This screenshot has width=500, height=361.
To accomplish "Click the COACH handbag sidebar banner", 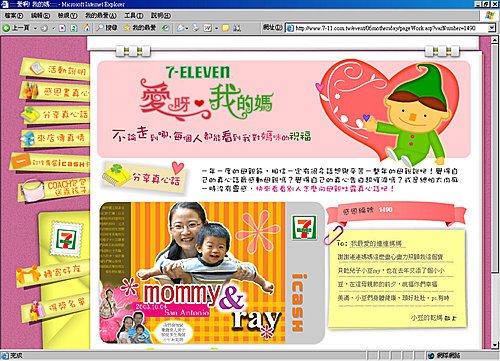I will [x=53, y=189].
